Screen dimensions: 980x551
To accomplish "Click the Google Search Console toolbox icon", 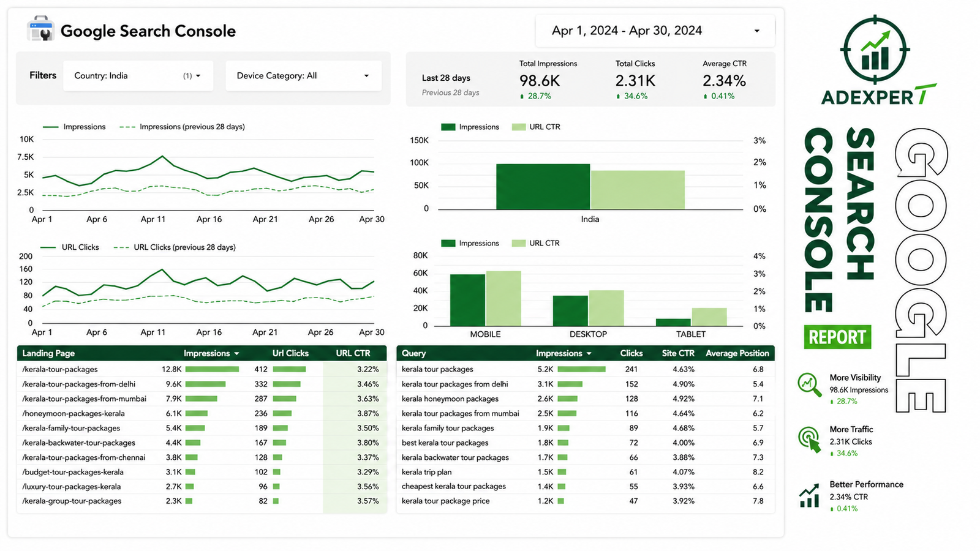I will (x=40, y=29).
